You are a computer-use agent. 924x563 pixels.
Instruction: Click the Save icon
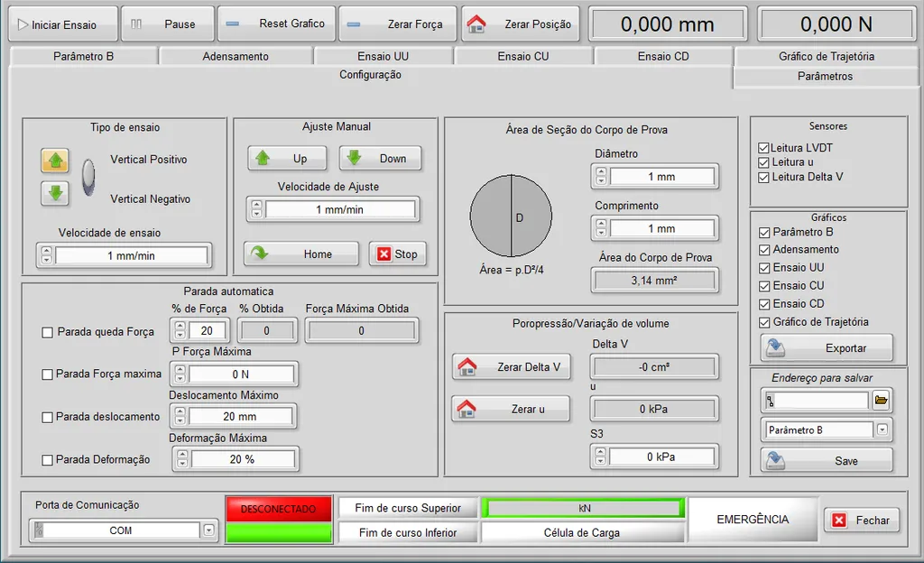click(775, 460)
